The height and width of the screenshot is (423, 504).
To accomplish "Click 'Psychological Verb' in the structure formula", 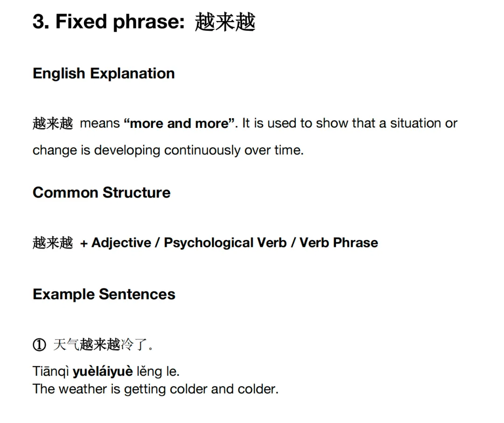I will point(225,243).
